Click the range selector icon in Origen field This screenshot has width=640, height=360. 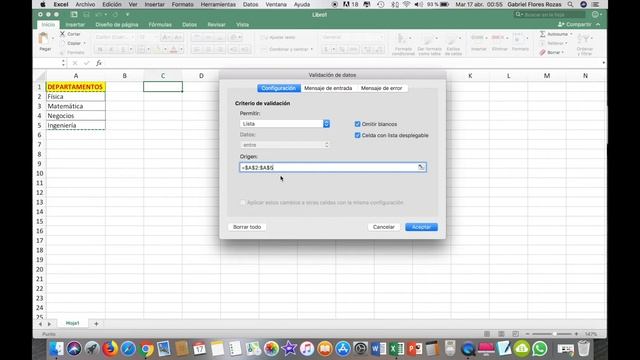[x=421, y=167]
